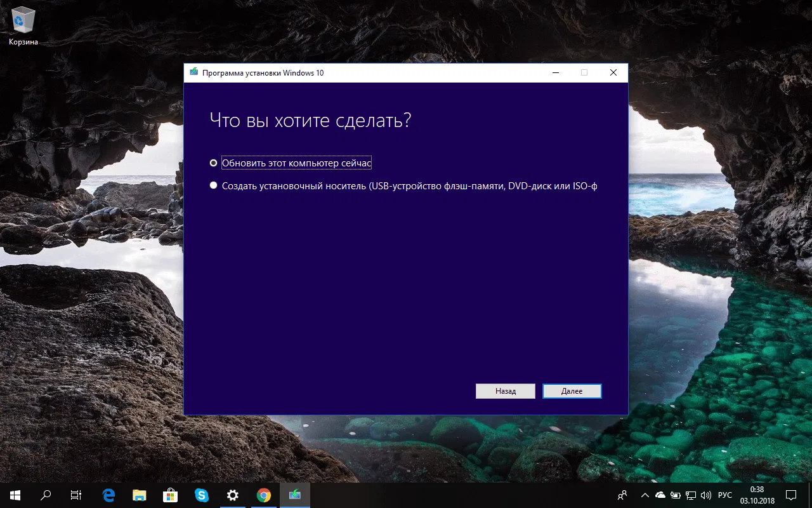
Task: Click the volume speaker tray icon
Action: click(x=706, y=495)
